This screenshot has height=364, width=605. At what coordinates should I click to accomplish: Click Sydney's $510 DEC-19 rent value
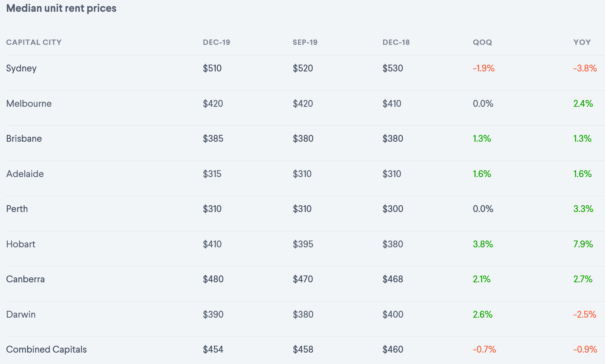(x=212, y=68)
